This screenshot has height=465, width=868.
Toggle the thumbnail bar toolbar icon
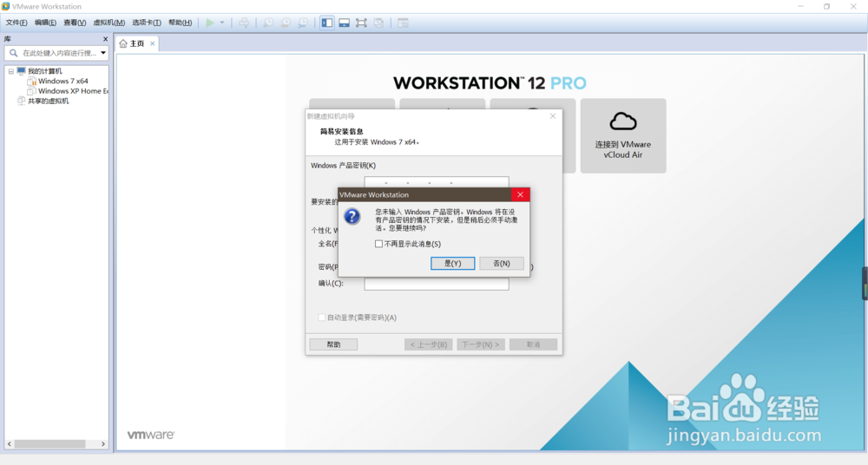[345, 23]
